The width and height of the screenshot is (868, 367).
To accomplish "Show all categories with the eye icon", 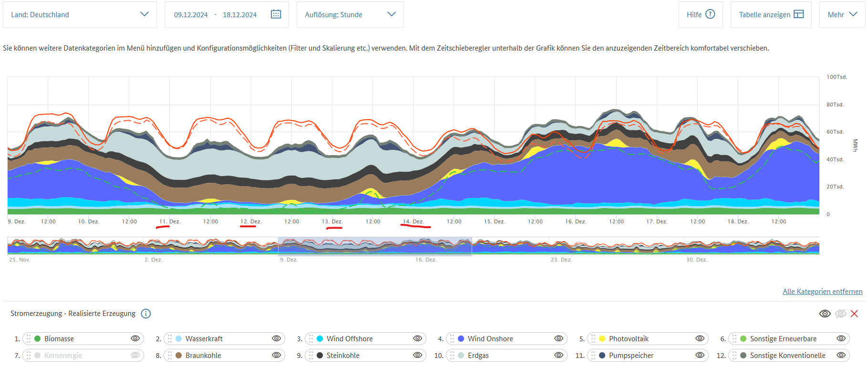I will click(825, 314).
